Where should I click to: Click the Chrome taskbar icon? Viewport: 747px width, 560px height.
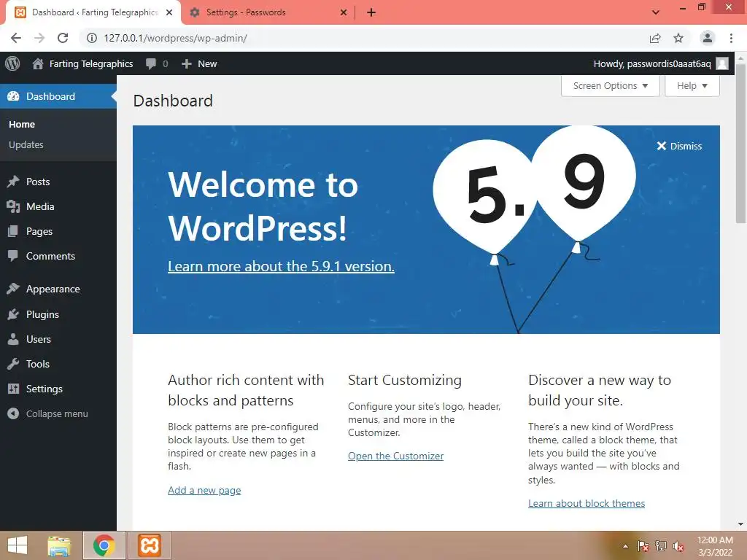pyautogui.click(x=104, y=545)
